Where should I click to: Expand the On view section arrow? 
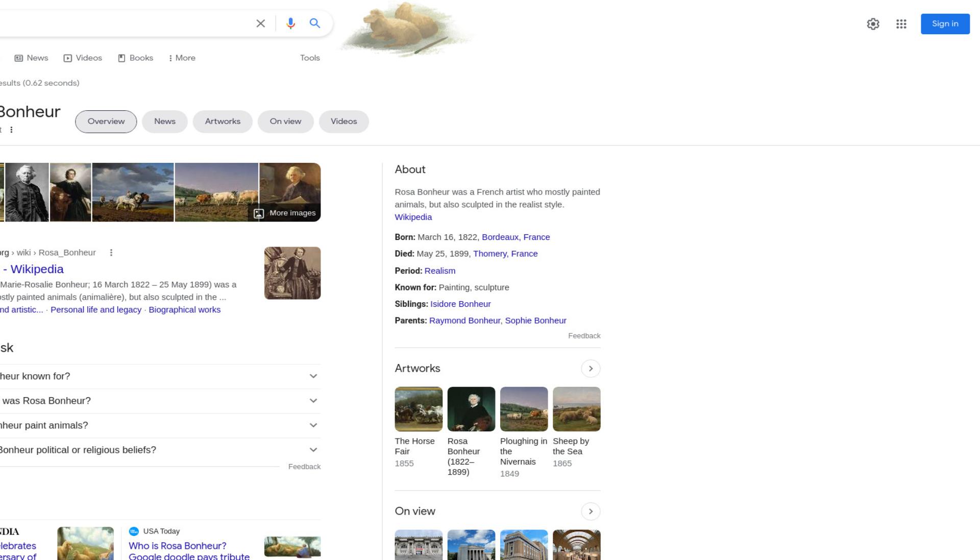coord(591,512)
